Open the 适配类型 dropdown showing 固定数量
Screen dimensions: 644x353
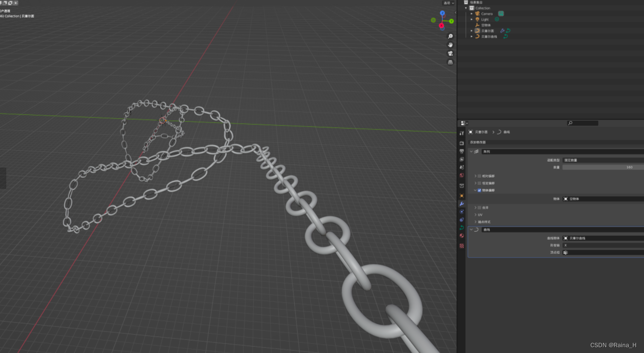pyautogui.click(x=603, y=160)
